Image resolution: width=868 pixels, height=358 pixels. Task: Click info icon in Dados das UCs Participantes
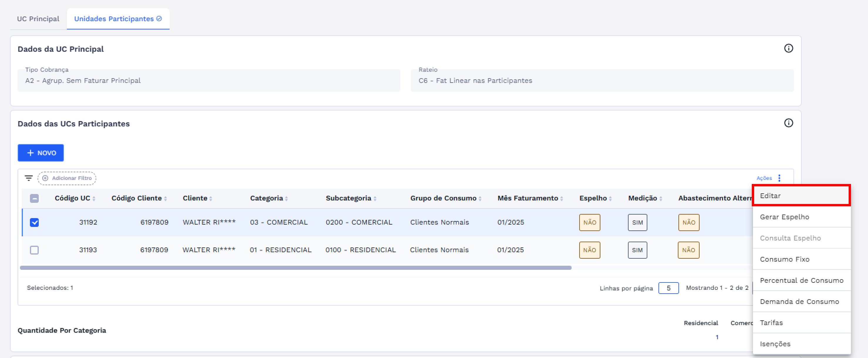click(788, 123)
